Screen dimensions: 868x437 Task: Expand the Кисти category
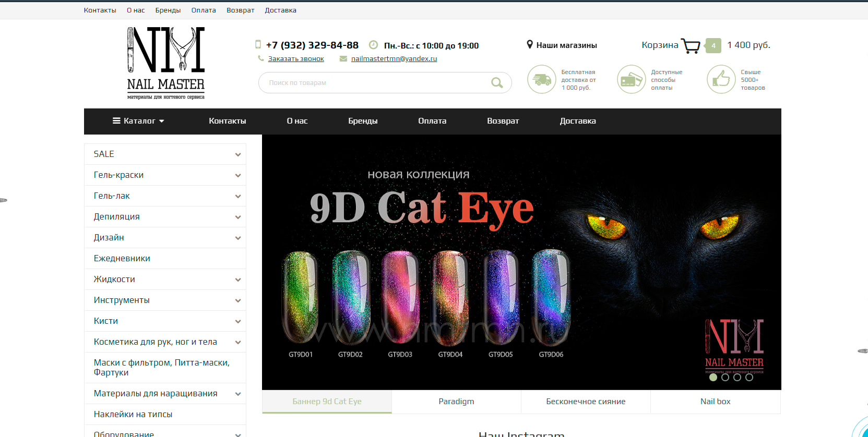(x=238, y=321)
